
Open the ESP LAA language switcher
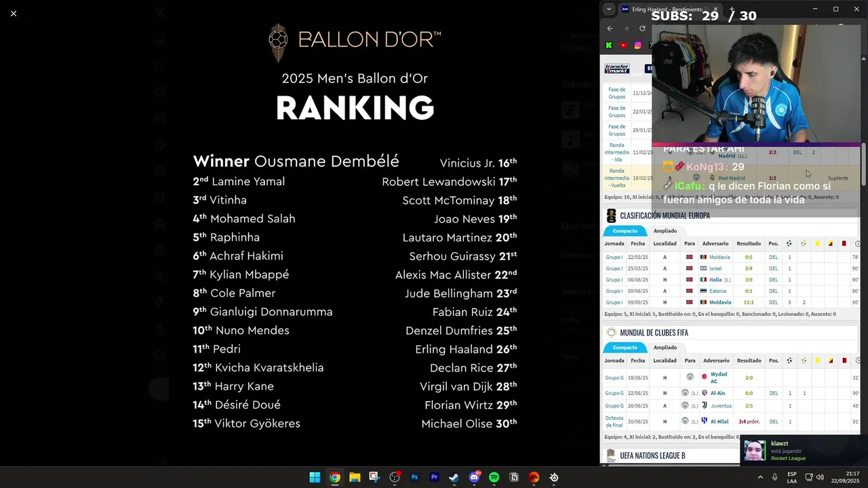point(792,477)
